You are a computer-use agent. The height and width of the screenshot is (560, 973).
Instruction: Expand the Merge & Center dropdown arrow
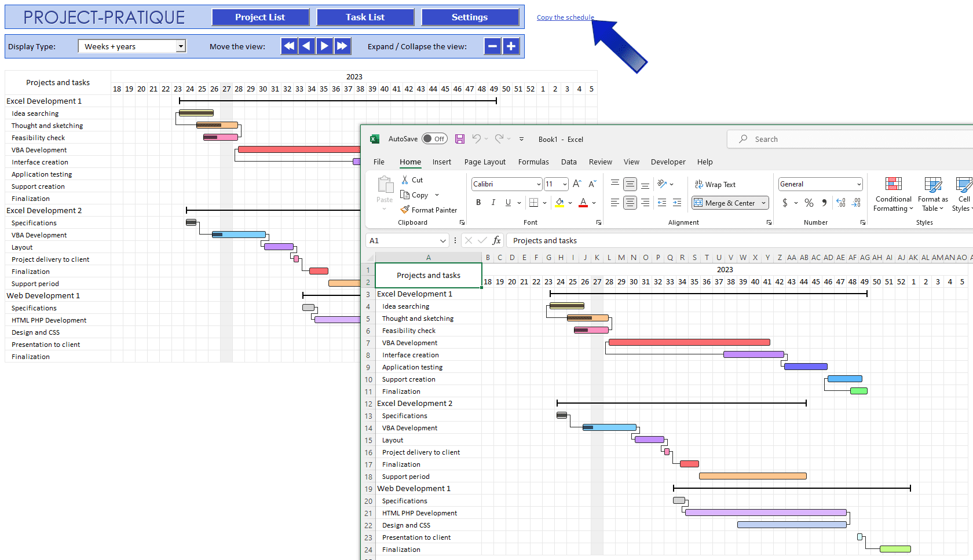coord(763,203)
